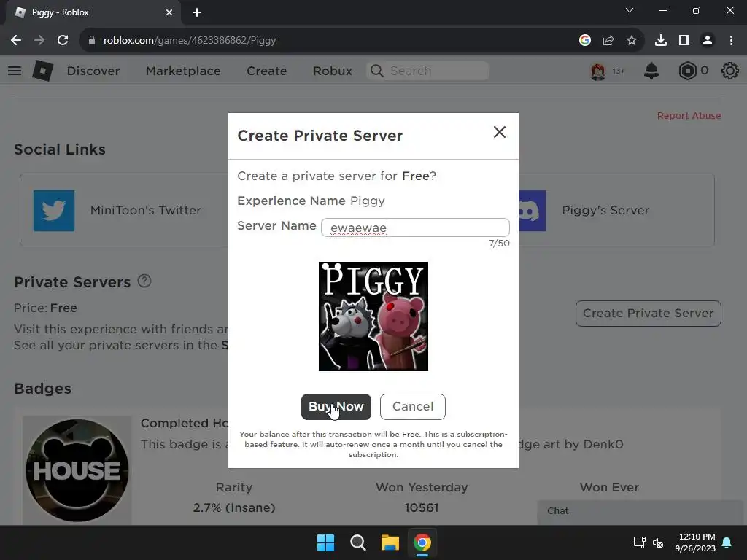
Task: Open the Roblox settings gear
Action: tap(729, 71)
